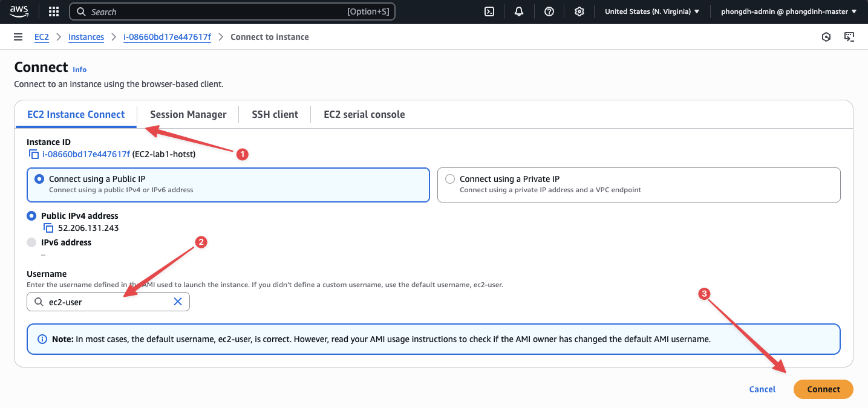Screen dimensions: 868x408
Task: Open the instance ID link under Instance ID
Action: (86, 154)
